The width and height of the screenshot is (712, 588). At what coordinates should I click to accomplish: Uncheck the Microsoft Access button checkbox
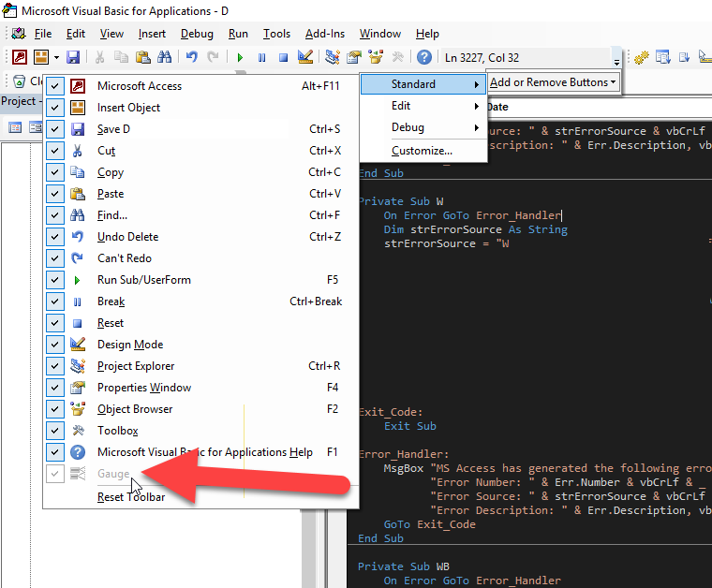[55, 86]
